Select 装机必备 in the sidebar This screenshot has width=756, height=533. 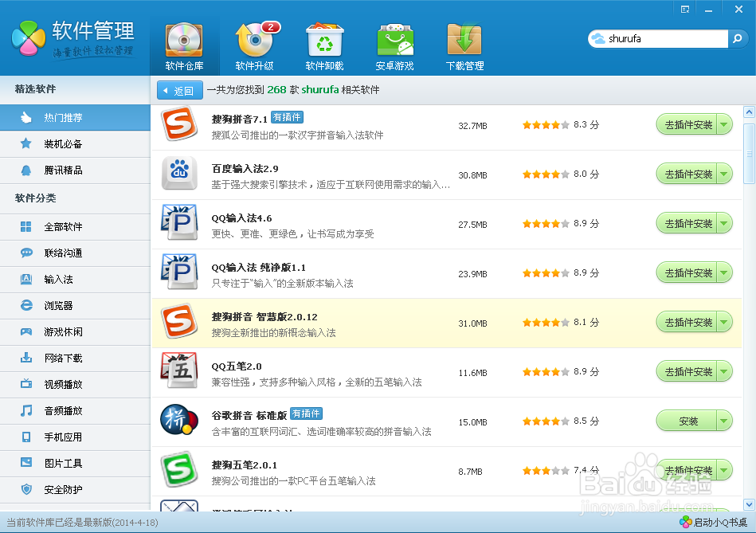click(x=75, y=143)
